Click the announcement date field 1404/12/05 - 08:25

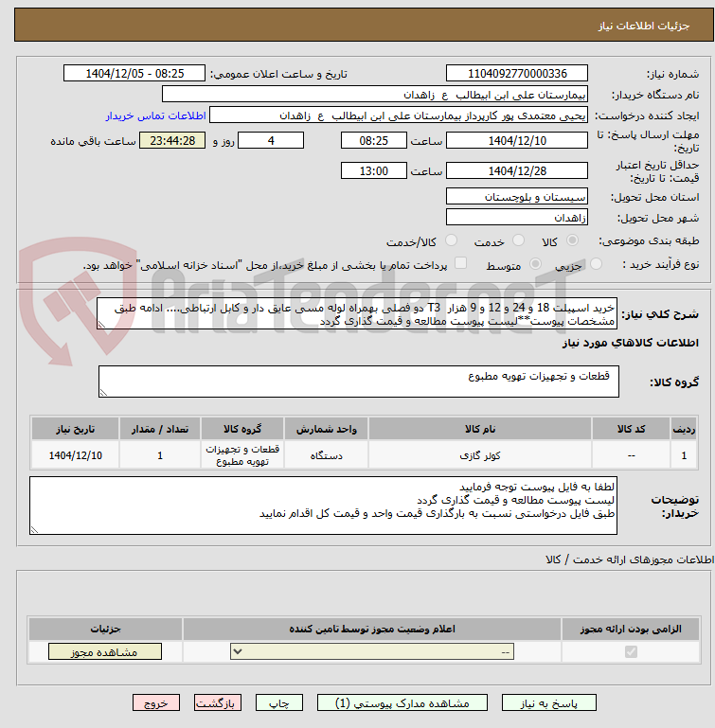pyautogui.click(x=134, y=73)
